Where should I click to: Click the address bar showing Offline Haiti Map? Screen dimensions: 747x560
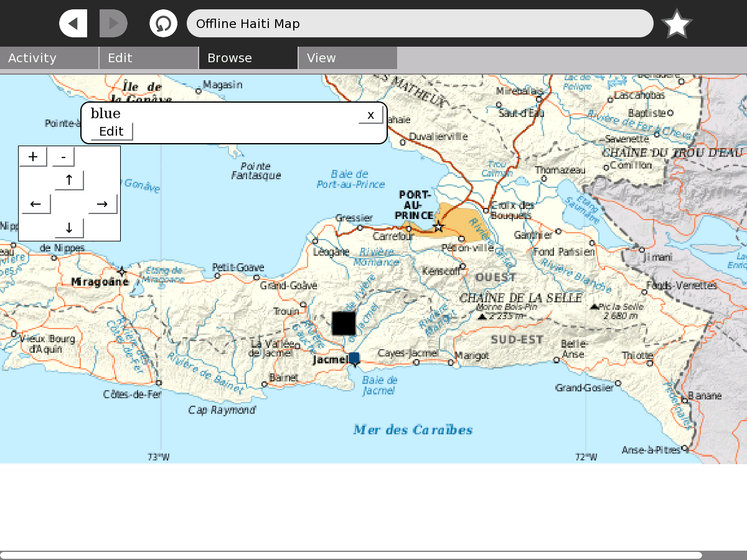coord(420,24)
